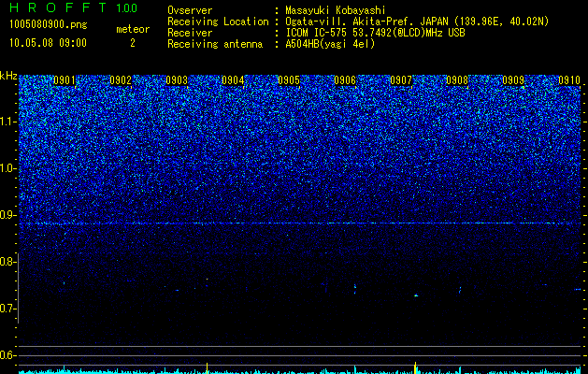Click the 1.1 kHz axis label
The width and height of the screenshot is (588, 374).
tap(8, 122)
